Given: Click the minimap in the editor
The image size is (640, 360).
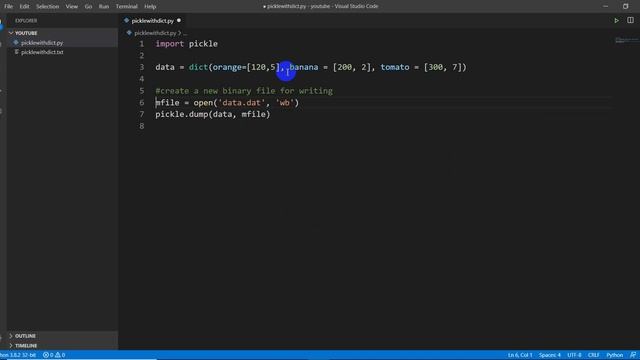Looking at the screenshot, I should click(x=626, y=40).
